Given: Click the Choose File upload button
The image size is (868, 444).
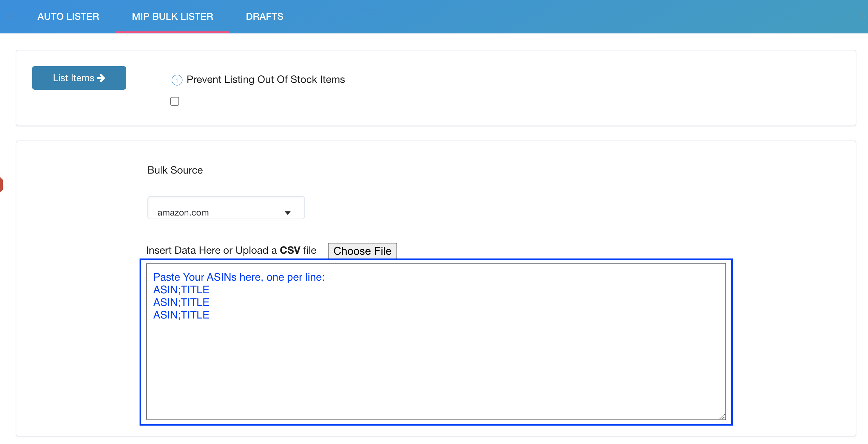Looking at the screenshot, I should point(362,251).
